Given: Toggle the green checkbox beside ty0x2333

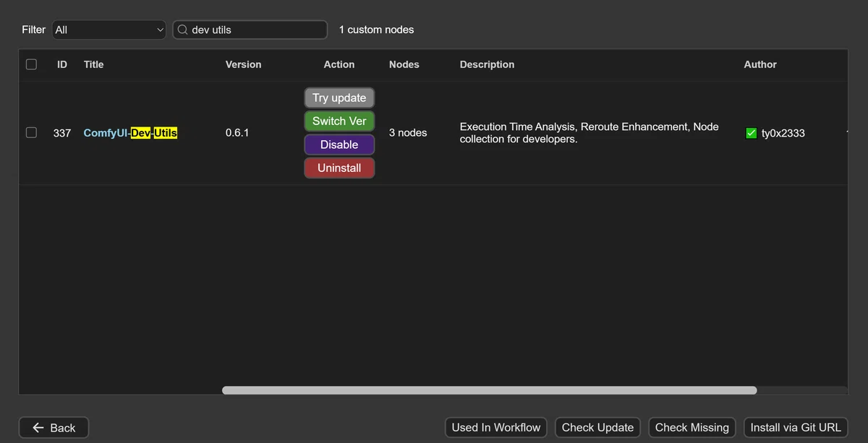Looking at the screenshot, I should 752,133.
